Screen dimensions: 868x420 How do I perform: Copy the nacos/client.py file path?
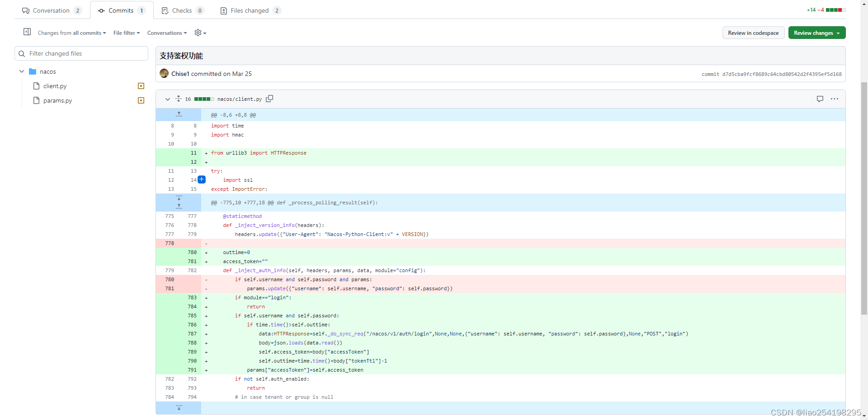pyautogui.click(x=269, y=99)
